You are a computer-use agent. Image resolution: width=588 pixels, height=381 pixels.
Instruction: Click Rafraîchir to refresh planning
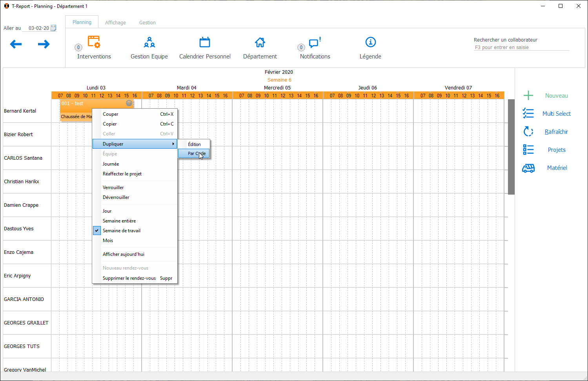point(556,132)
